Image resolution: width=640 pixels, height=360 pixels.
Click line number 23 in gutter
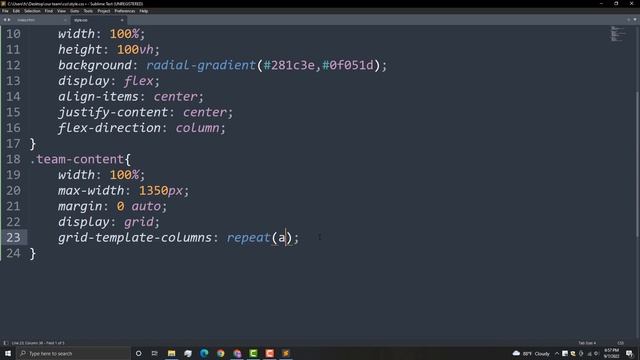click(x=13, y=238)
